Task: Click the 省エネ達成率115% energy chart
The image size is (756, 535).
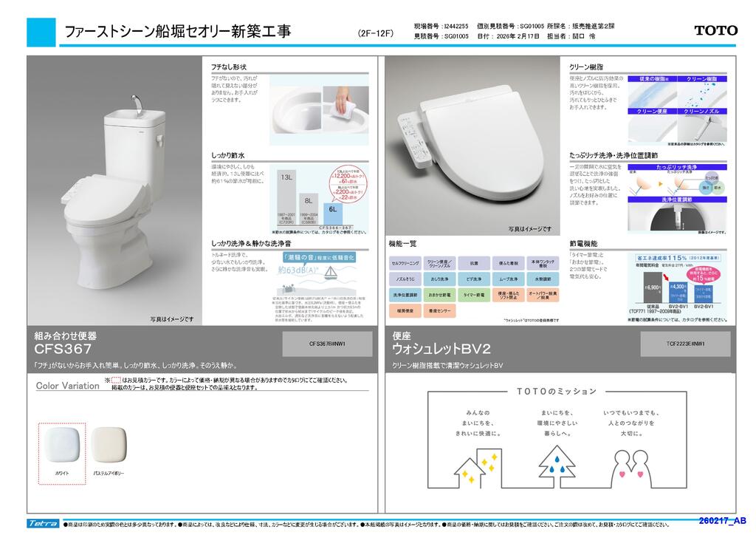Action: pos(677,283)
